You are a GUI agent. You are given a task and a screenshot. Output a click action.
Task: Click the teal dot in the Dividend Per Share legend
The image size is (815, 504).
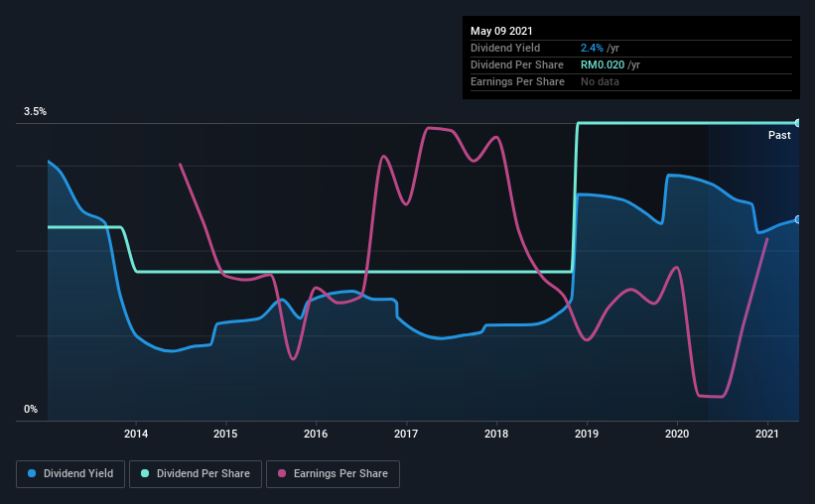tap(146, 474)
